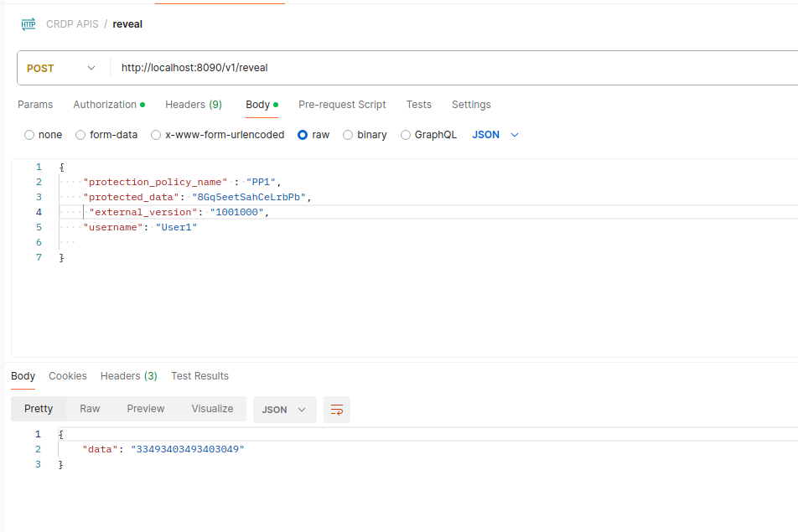Select the reveal request name
This screenshot has height=532, width=798.
point(127,23)
